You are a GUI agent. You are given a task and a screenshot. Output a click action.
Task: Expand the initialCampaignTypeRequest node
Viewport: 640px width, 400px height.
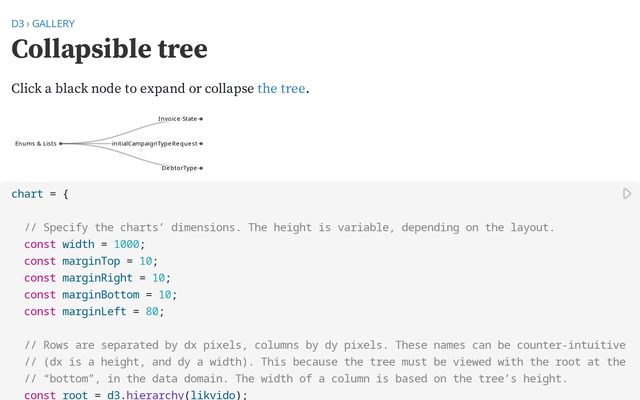tap(201, 143)
